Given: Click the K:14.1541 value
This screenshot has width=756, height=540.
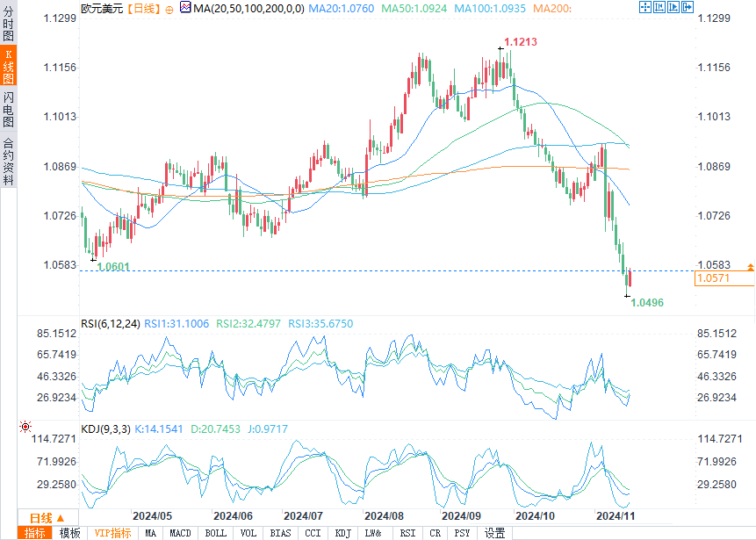Looking at the screenshot, I should point(159,428).
